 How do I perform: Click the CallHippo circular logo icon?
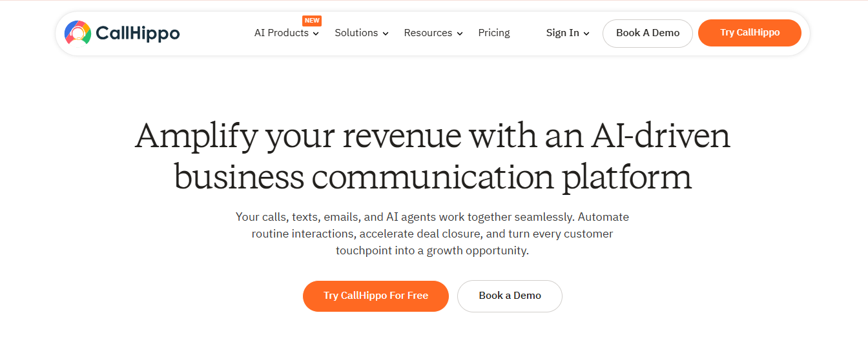click(78, 32)
